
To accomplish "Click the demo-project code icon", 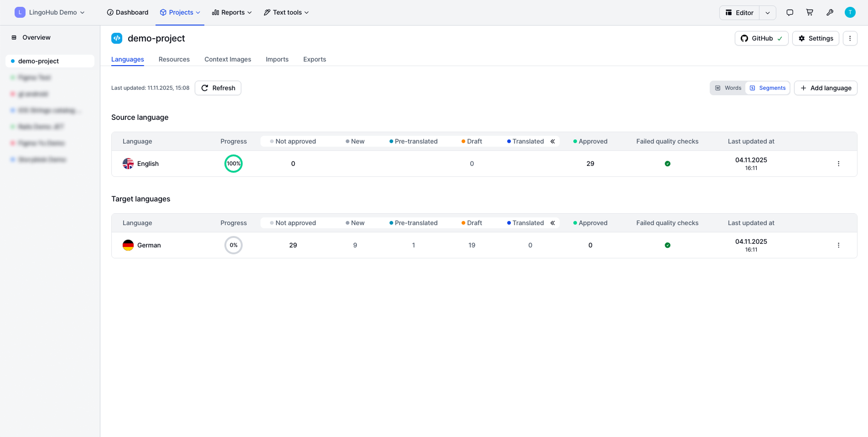I will [x=117, y=38].
